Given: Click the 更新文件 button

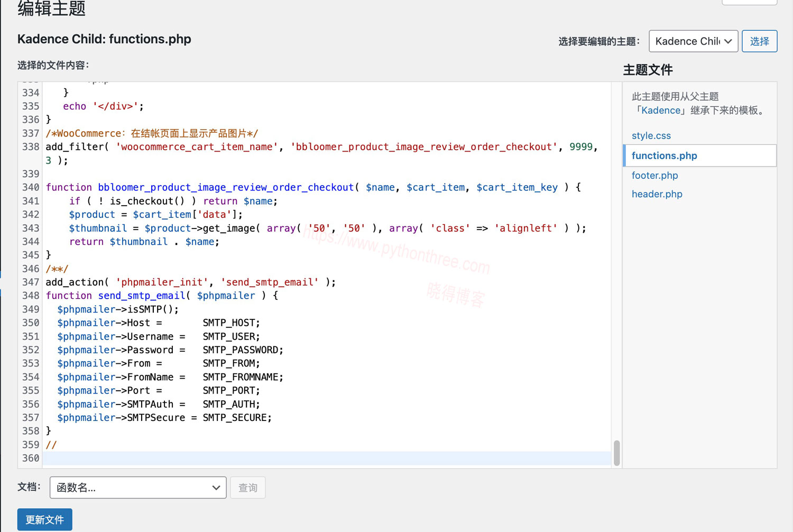Looking at the screenshot, I should point(45,520).
